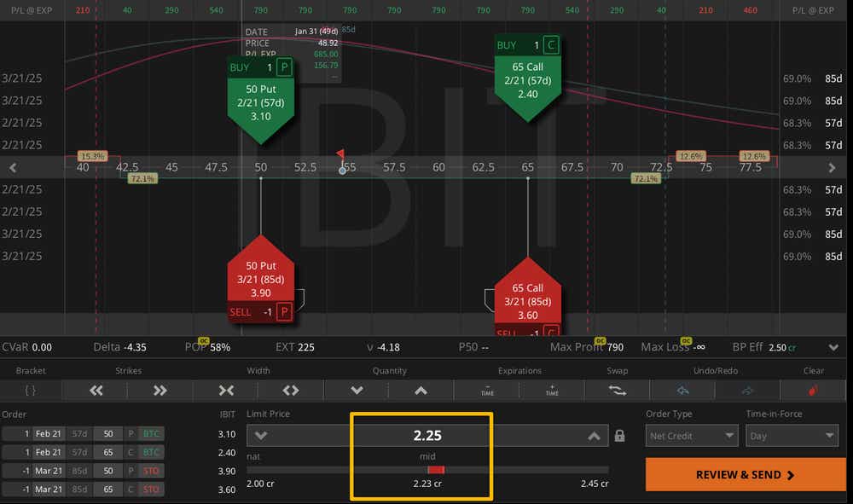The image size is (853, 504).
Task: Click the 2.25 limit price field
Action: [427, 436]
